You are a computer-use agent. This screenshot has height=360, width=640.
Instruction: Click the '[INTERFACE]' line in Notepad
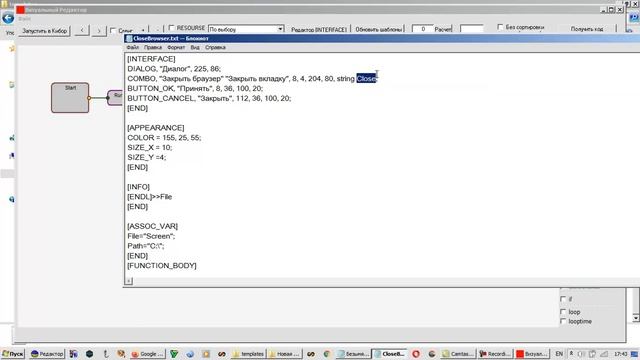coord(151,59)
